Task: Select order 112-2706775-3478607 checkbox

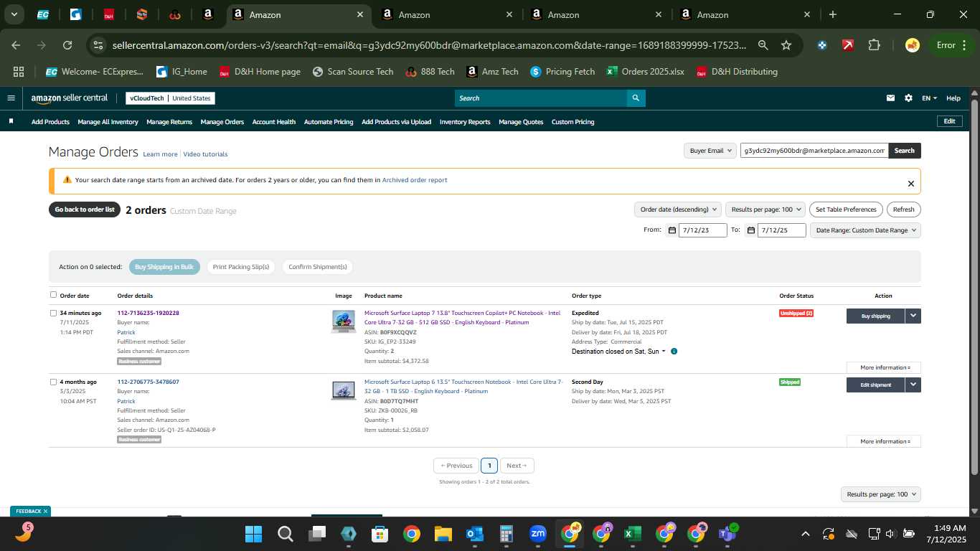Action: click(x=53, y=382)
